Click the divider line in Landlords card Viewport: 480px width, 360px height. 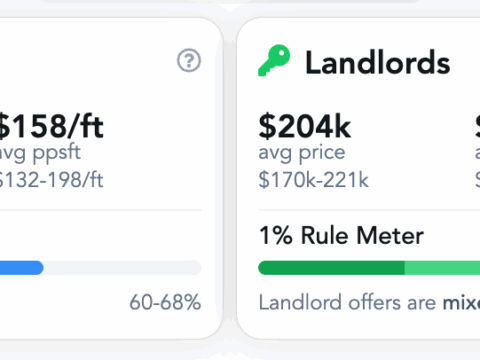[x=369, y=210]
